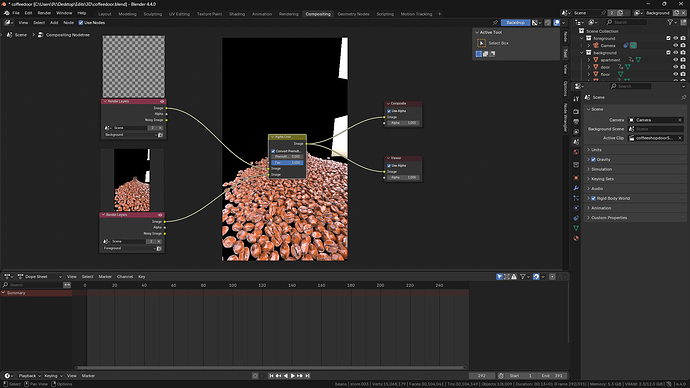690x388 pixels.
Task: Hide the apartment object eye icon
Action: click(x=675, y=60)
